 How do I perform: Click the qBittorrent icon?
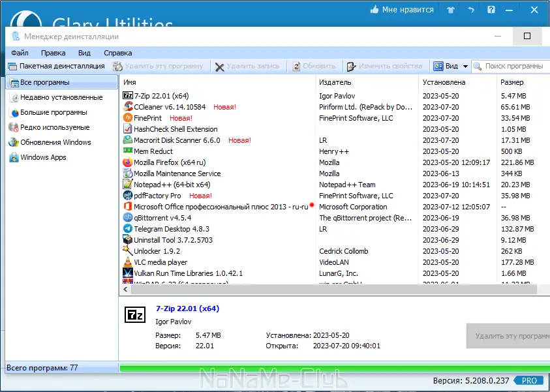coord(128,218)
